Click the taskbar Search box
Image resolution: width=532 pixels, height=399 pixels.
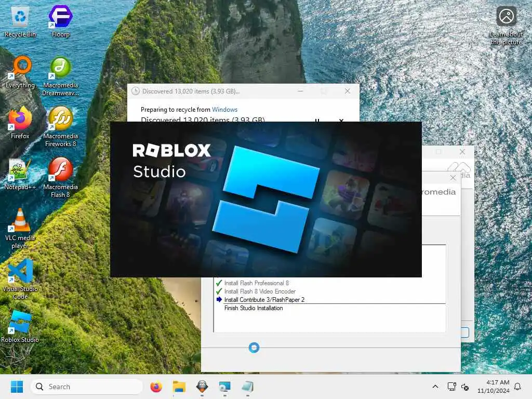[x=87, y=387]
